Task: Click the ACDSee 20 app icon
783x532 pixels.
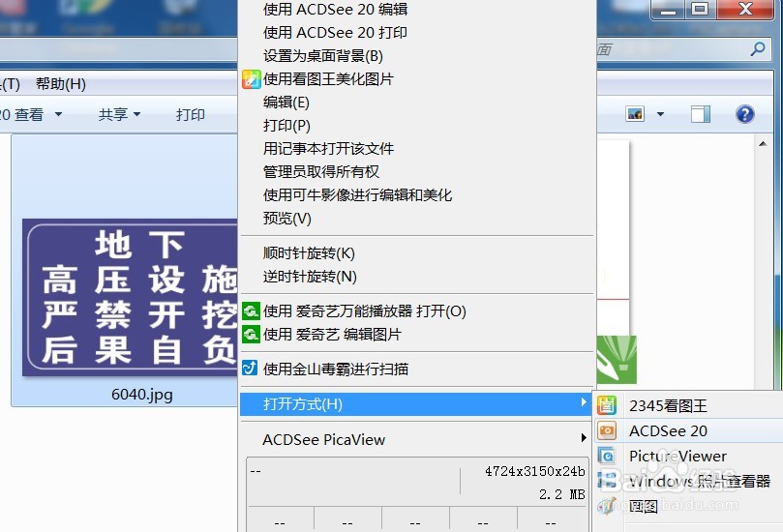Action: pyautogui.click(x=607, y=430)
